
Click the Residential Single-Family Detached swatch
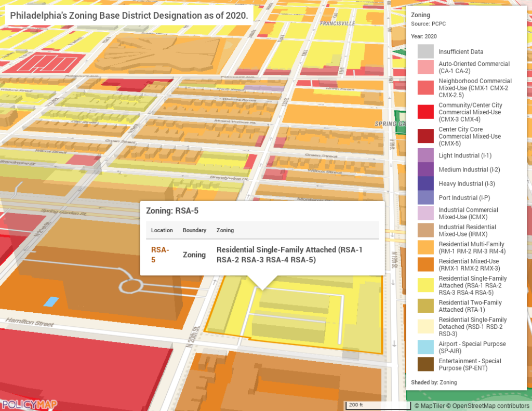pos(425,326)
